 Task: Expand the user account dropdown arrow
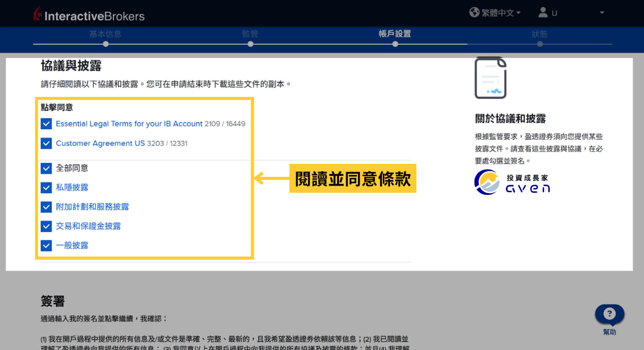pyautogui.click(x=602, y=12)
